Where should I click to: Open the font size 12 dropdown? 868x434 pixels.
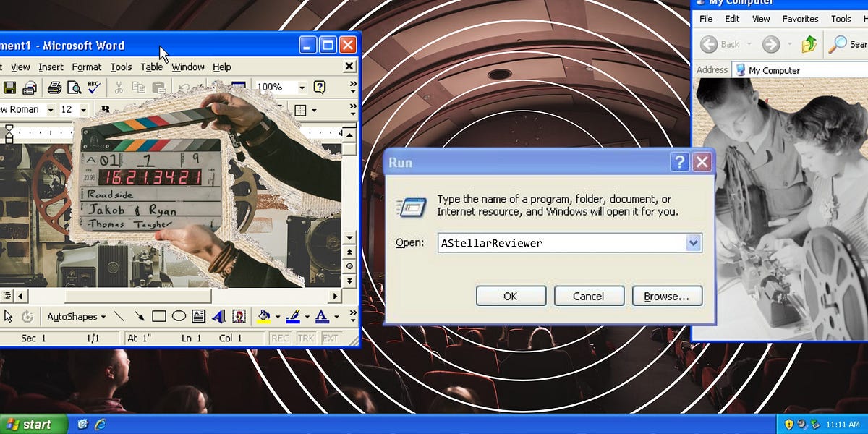[x=83, y=110]
